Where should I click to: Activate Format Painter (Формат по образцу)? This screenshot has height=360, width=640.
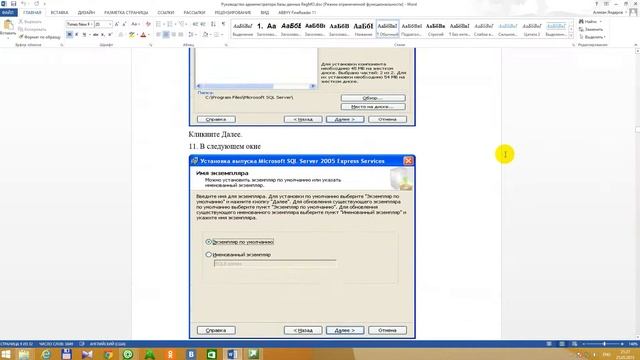pyautogui.click(x=39, y=37)
